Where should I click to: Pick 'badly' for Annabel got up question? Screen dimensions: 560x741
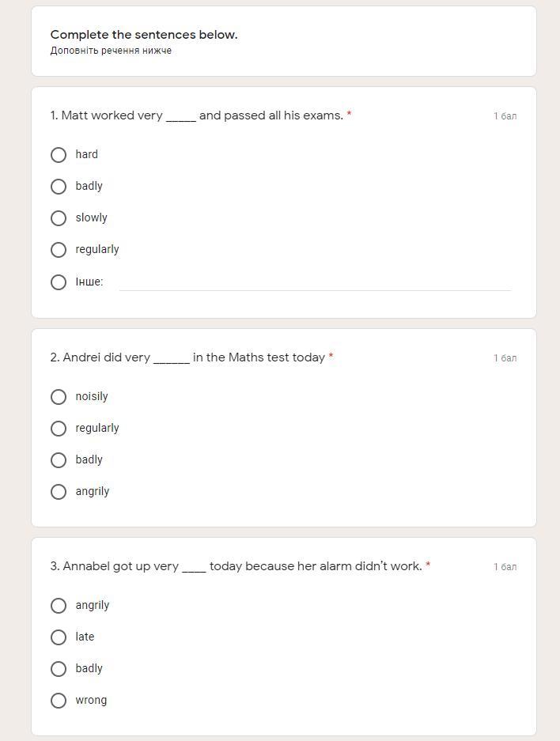[x=59, y=669]
